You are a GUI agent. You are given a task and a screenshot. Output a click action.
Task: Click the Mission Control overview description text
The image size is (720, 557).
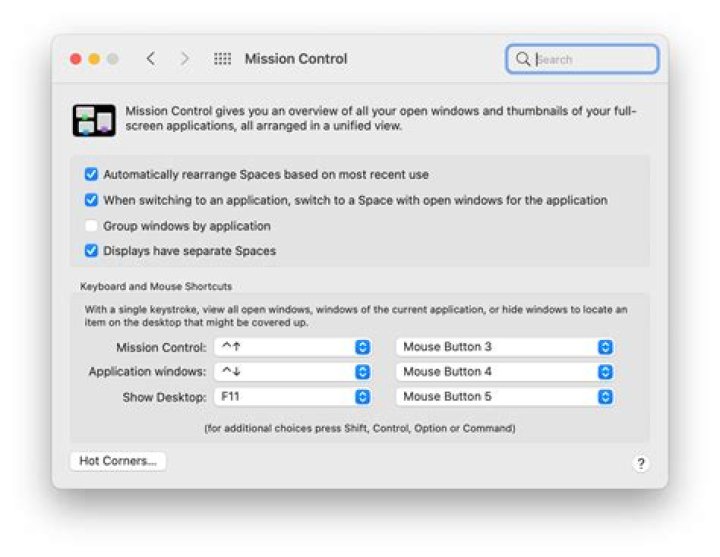click(x=381, y=118)
